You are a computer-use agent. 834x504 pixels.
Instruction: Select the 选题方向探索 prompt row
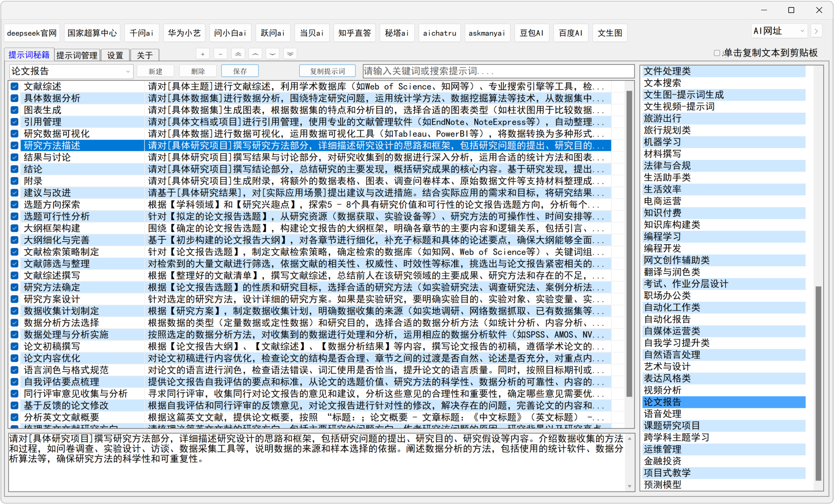tap(310, 205)
